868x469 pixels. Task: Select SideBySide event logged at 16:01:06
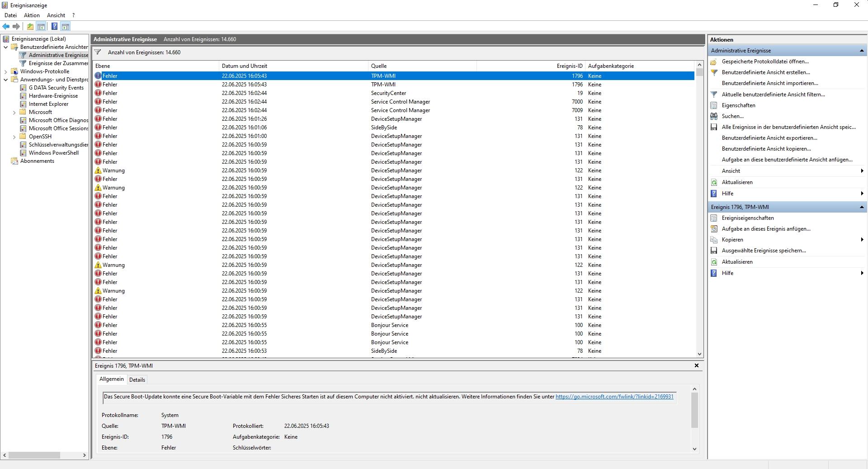tap(394, 128)
